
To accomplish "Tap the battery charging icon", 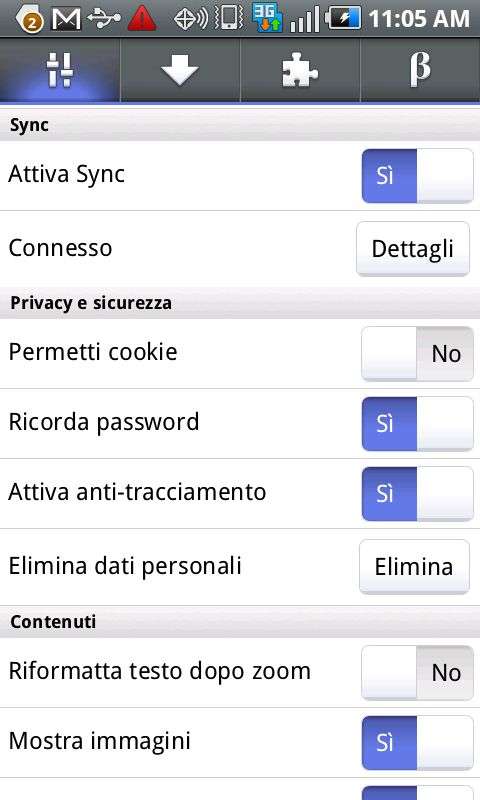I will pyautogui.click(x=343, y=19).
